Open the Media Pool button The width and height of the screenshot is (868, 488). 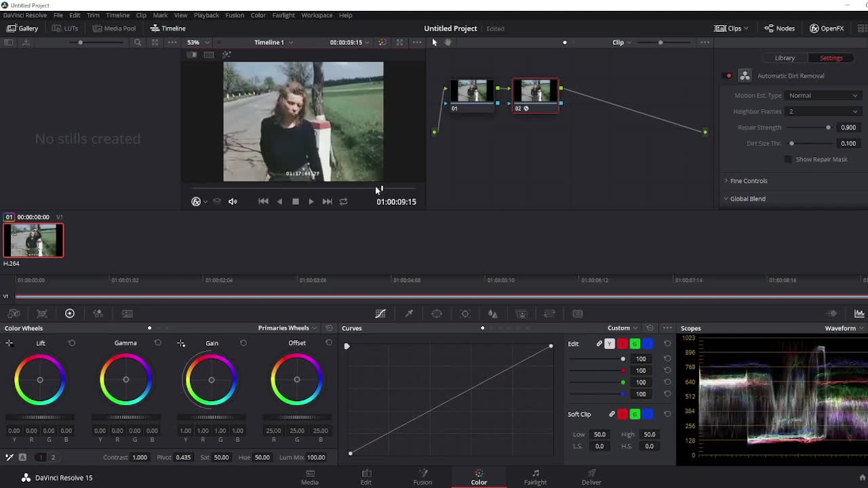115,28
